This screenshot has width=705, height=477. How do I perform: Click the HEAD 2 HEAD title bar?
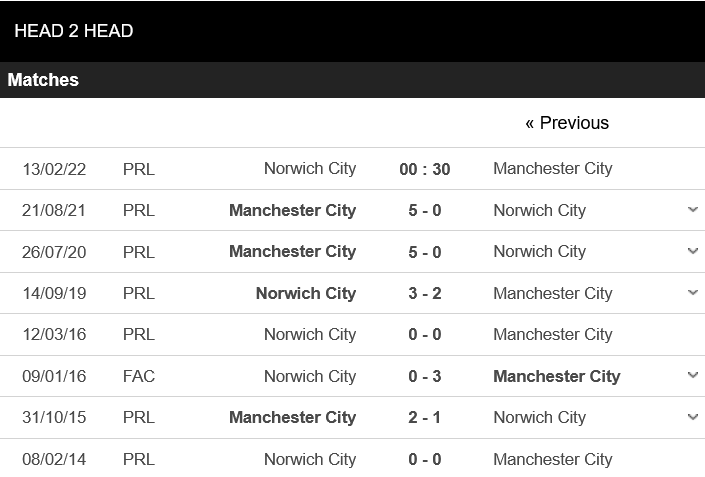[74, 31]
